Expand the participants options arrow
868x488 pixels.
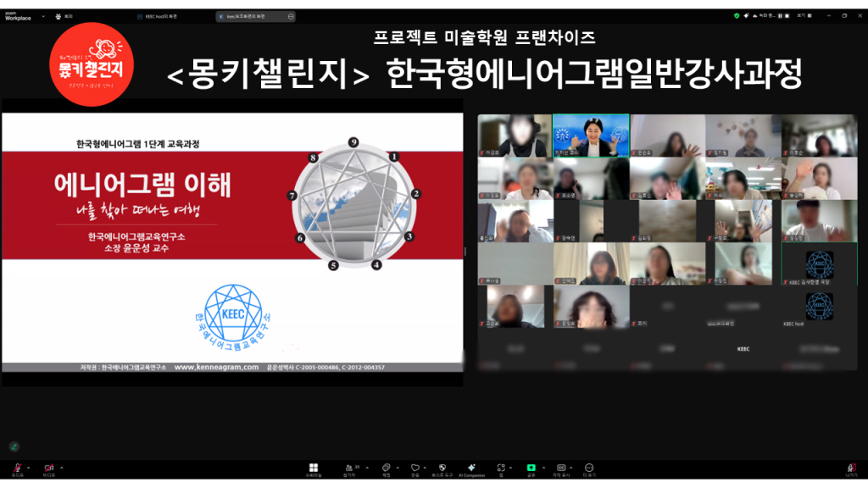click(x=367, y=468)
